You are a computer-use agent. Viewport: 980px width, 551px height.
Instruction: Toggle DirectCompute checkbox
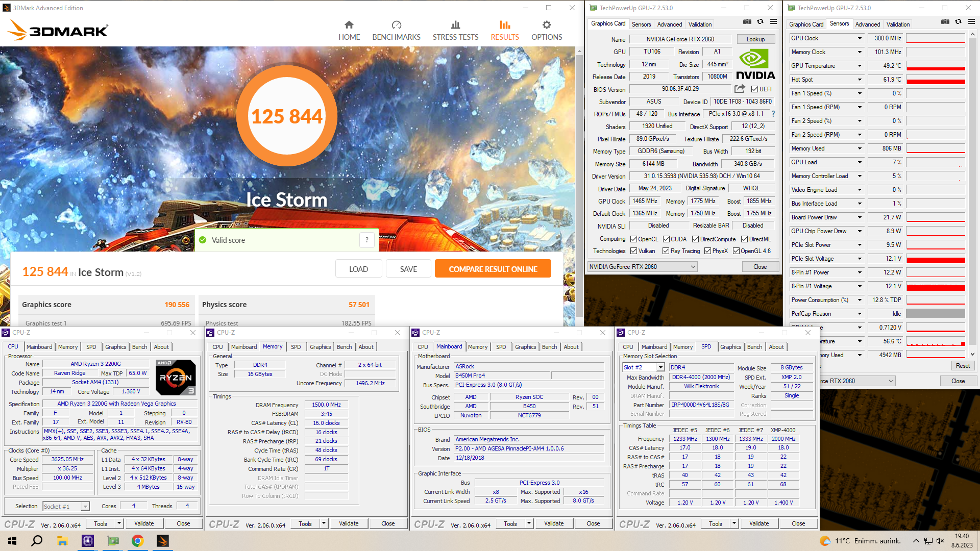click(x=695, y=239)
